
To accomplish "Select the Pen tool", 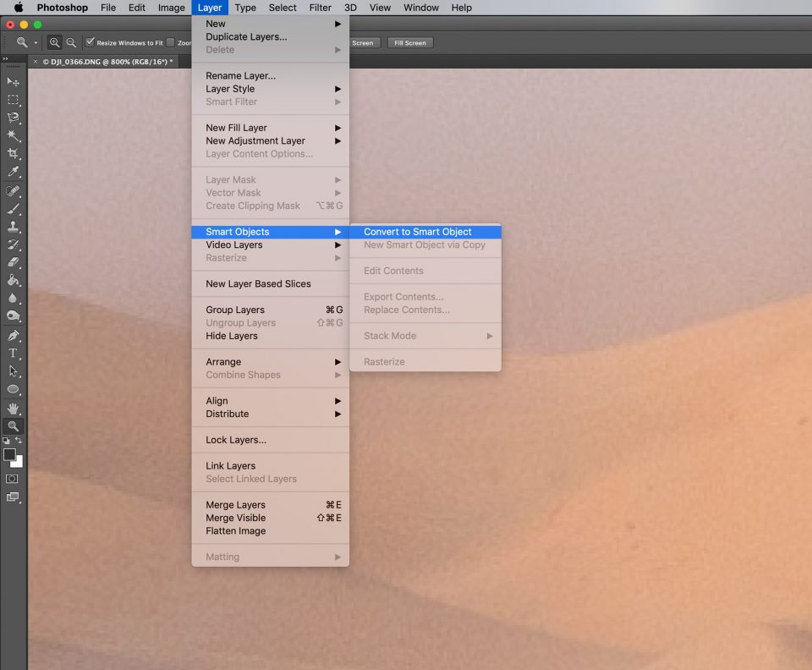I will (x=13, y=336).
